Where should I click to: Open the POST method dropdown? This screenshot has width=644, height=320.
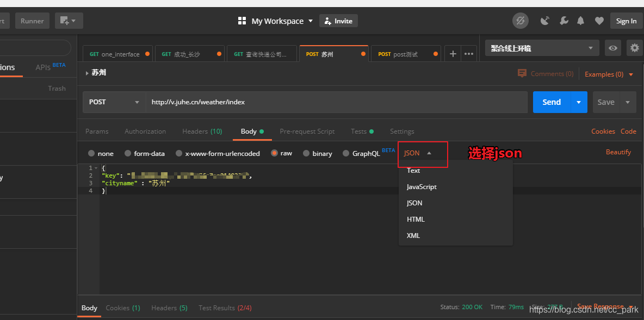114,102
